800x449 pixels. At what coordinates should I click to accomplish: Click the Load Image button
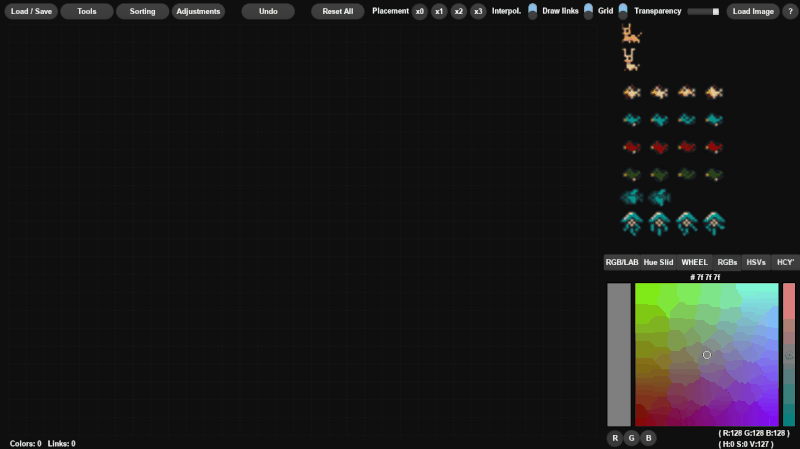[753, 11]
